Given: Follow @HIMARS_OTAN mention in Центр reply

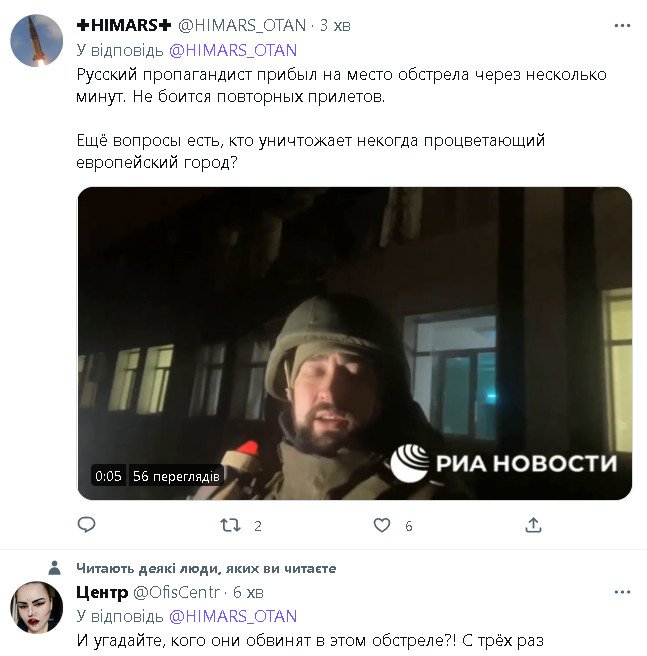Looking at the screenshot, I should (x=233, y=616).
